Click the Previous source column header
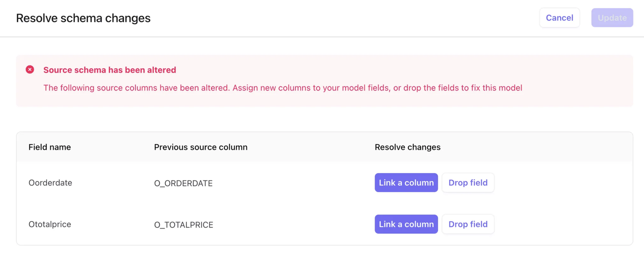The width and height of the screenshot is (644, 257). [200, 147]
